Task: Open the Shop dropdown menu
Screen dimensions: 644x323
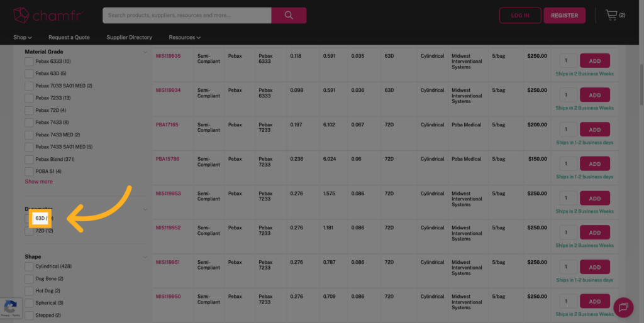Action: 22,37
